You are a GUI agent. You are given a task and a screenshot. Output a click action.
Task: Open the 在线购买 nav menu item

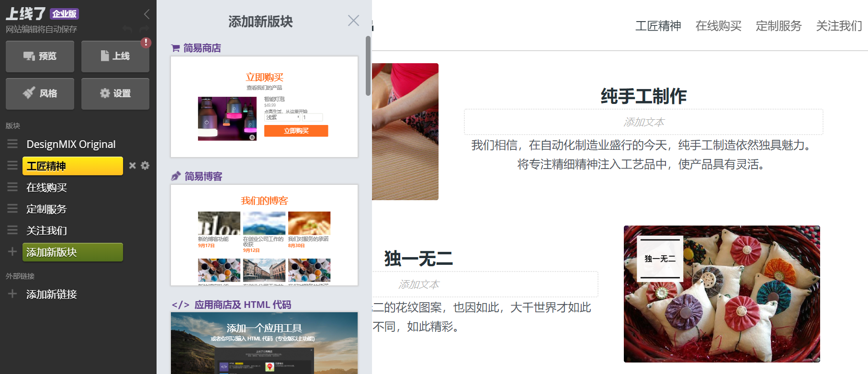(x=718, y=26)
